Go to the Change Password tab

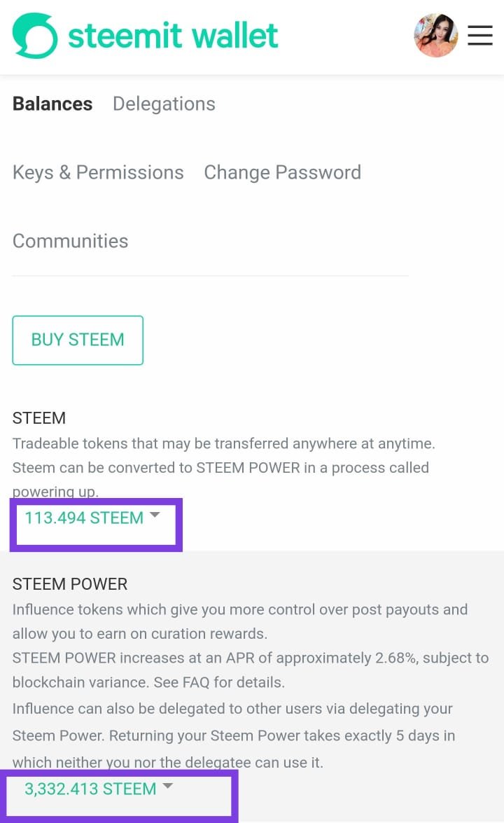[x=282, y=172]
